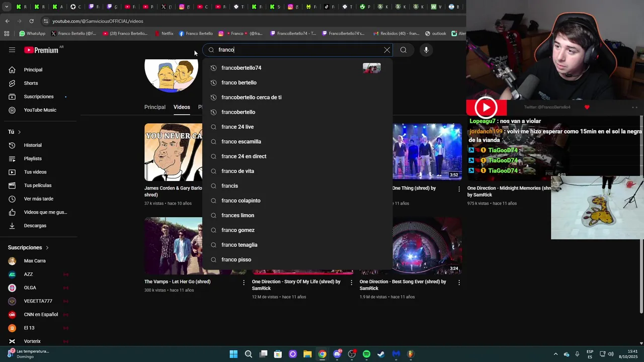Expand the Suscripciones section header
Image resolution: width=644 pixels, height=362 pixels.
pyautogui.click(x=28, y=247)
